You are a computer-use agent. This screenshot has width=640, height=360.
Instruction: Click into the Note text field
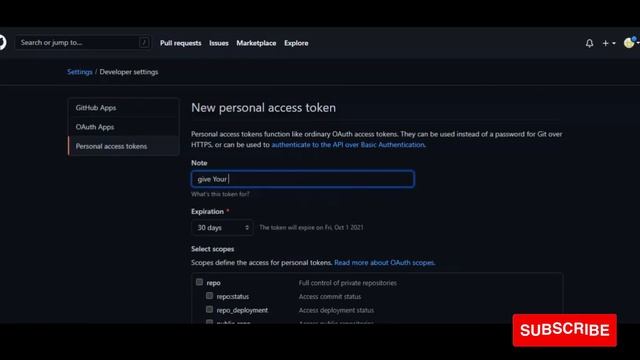[303, 179]
